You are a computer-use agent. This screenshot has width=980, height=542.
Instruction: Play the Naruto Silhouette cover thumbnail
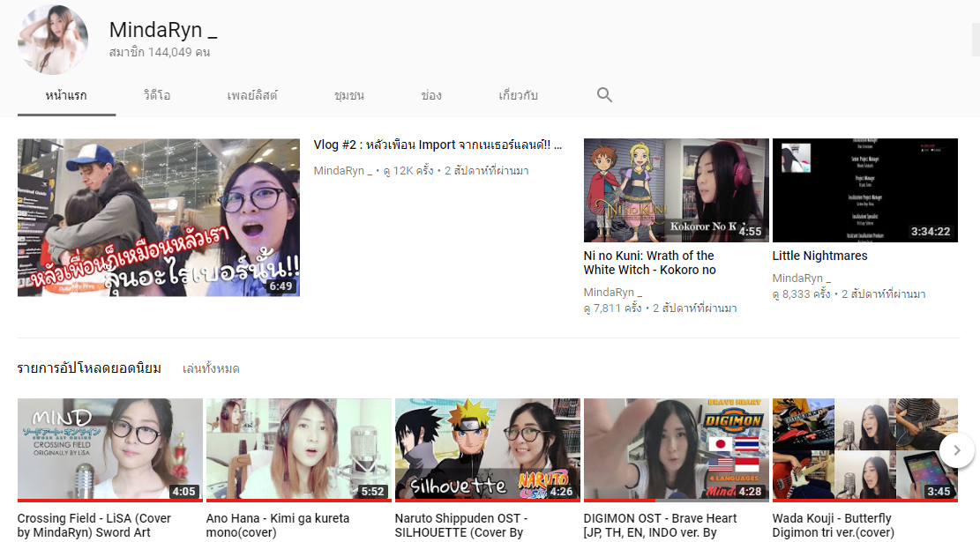pos(488,449)
